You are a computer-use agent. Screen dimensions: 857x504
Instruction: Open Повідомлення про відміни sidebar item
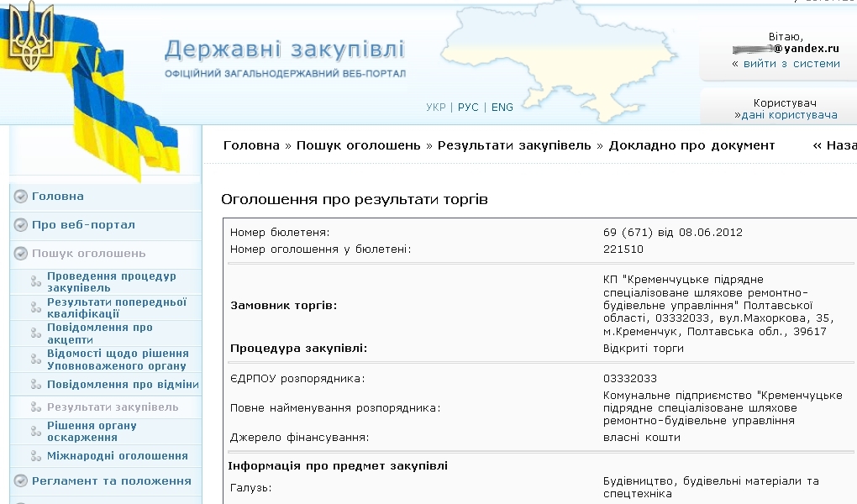(x=123, y=385)
